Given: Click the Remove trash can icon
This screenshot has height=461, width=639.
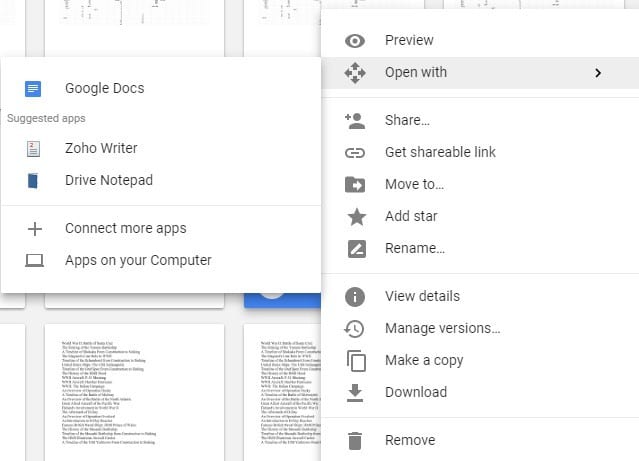Looking at the screenshot, I should [x=355, y=441].
